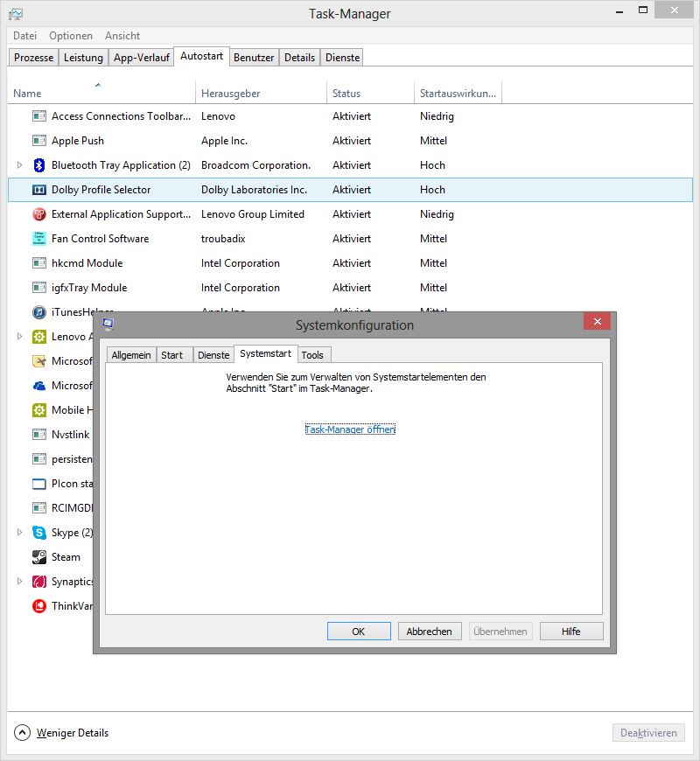The image size is (700, 761).
Task: Click the External Application Support icon
Action: (x=38, y=214)
